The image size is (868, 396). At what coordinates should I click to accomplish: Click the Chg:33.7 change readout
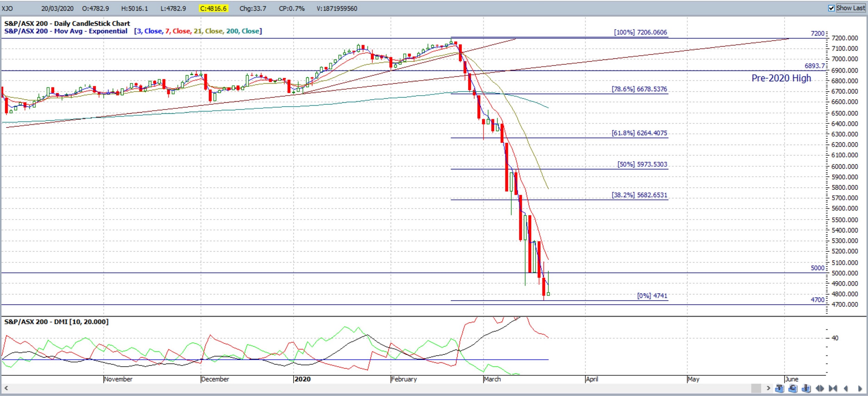pyautogui.click(x=253, y=8)
